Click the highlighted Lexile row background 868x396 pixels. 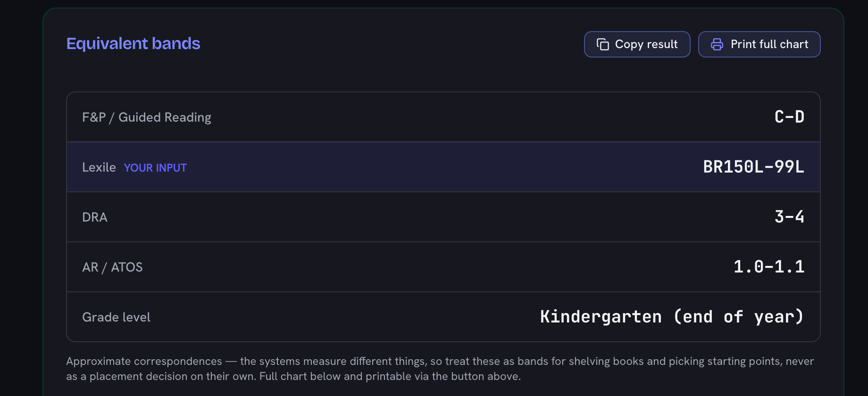(x=443, y=167)
